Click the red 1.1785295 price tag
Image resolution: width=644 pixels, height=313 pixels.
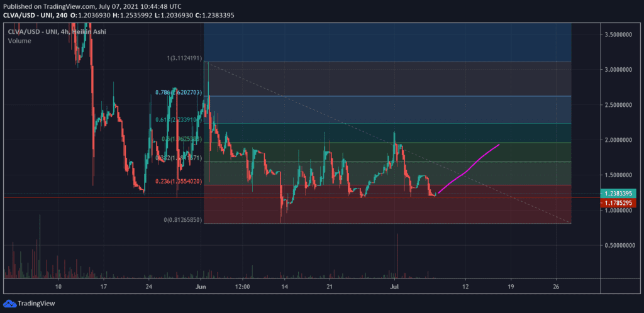tap(617, 203)
